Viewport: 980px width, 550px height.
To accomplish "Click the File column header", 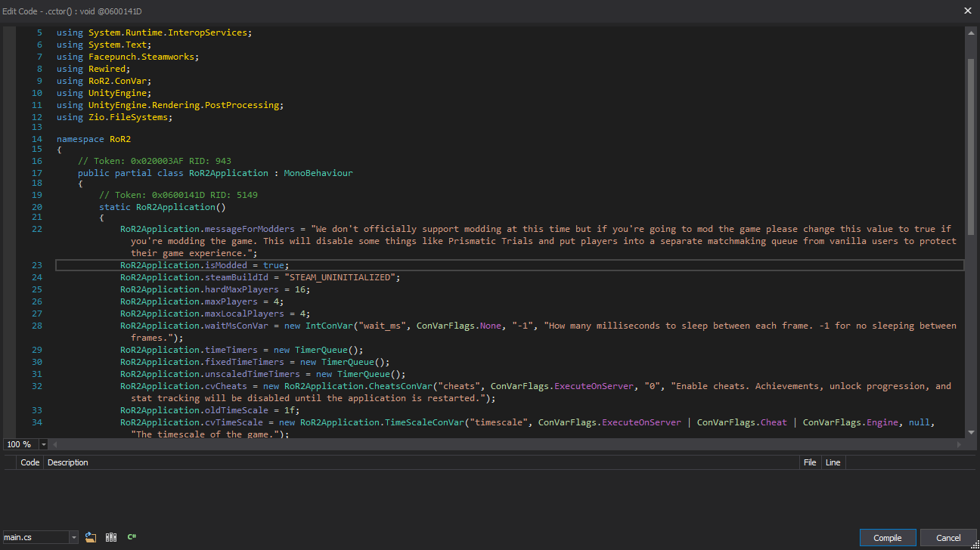I will click(810, 462).
